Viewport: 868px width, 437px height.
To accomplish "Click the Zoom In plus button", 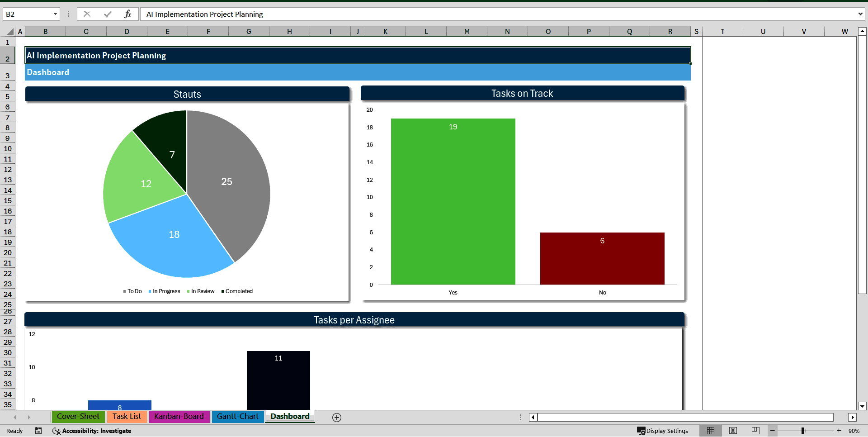I will [839, 431].
